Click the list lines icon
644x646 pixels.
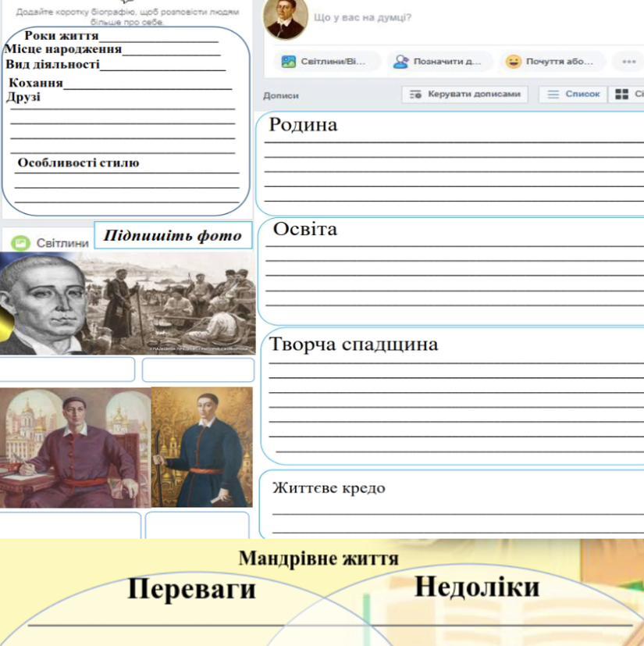553,95
